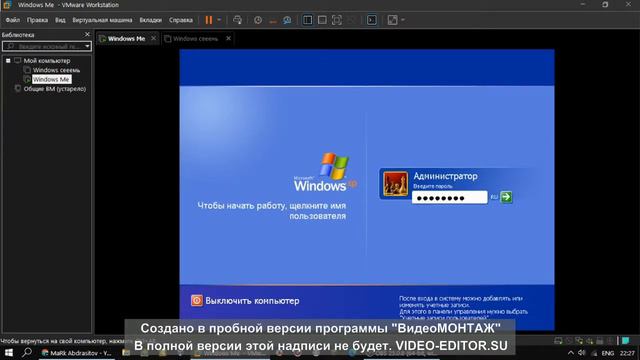Send Ctrl+Alt+Del via the toolbar keyboard icon
The height and width of the screenshot is (360, 640).
237,20
